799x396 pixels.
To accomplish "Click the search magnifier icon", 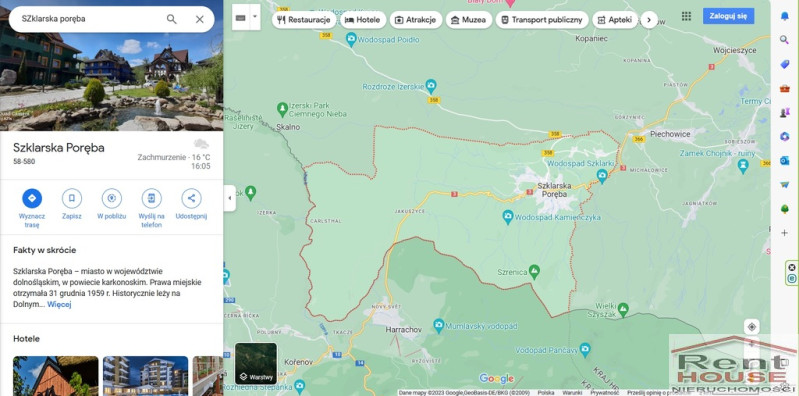I will tap(172, 19).
